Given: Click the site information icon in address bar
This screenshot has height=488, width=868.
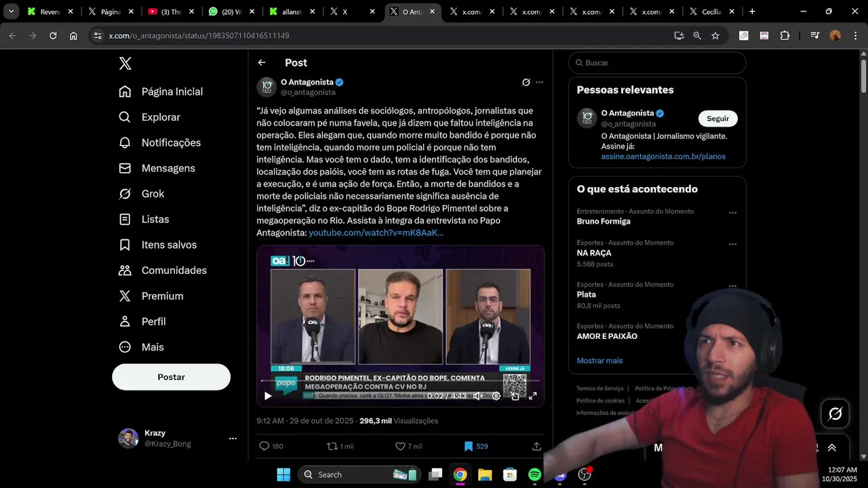Looking at the screenshot, I should [x=98, y=35].
